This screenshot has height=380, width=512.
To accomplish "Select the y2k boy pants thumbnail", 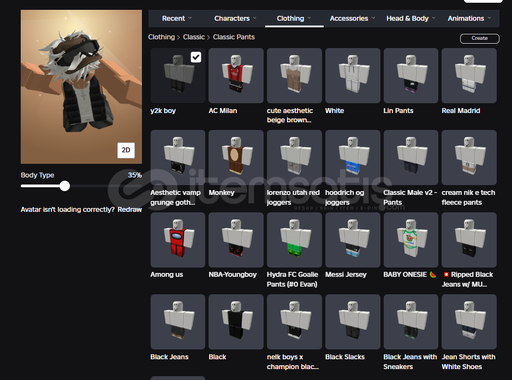I will (x=178, y=75).
